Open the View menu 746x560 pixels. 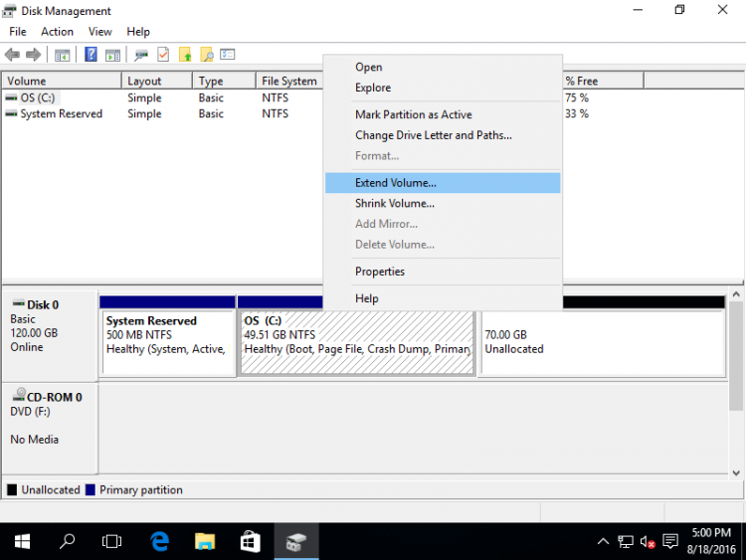tap(99, 32)
